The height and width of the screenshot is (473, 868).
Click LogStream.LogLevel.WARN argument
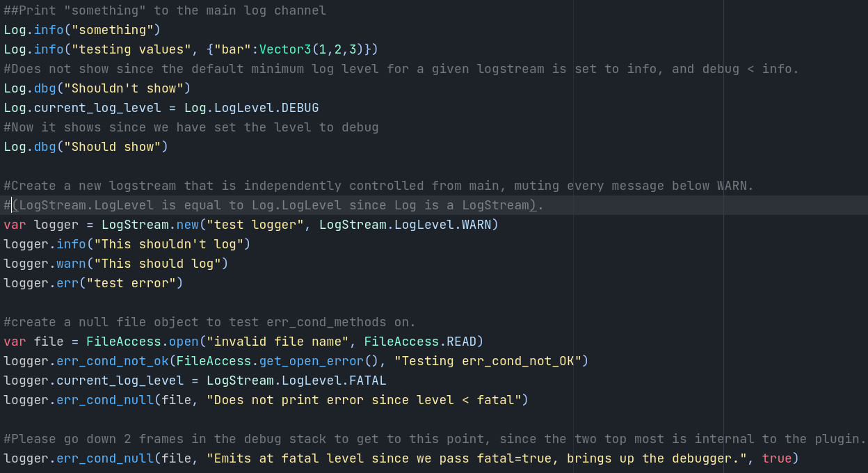[405, 225]
